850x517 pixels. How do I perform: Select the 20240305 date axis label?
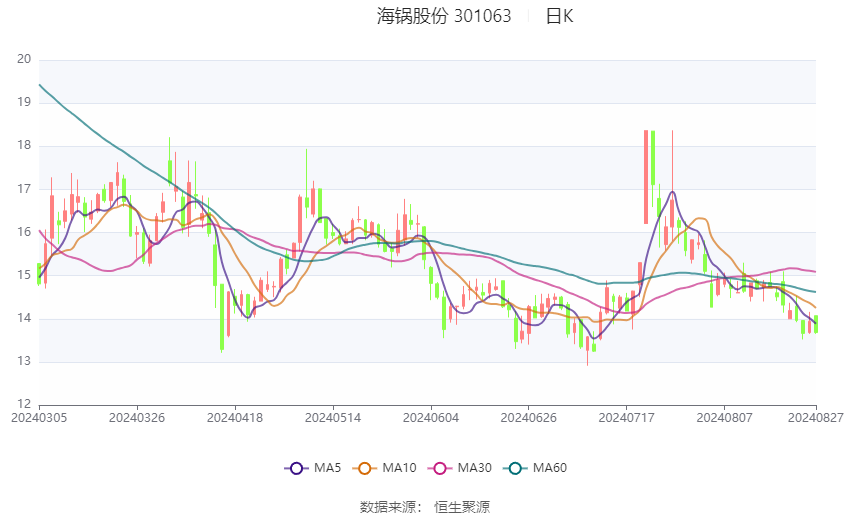39,418
